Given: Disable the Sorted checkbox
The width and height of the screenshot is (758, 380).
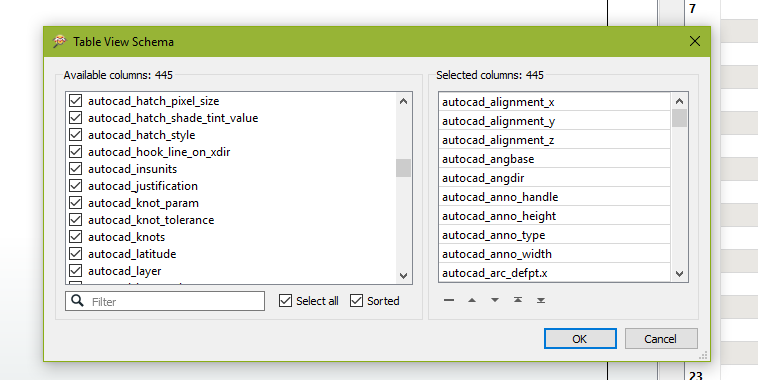Looking at the screenshot, I should [356, 301].
